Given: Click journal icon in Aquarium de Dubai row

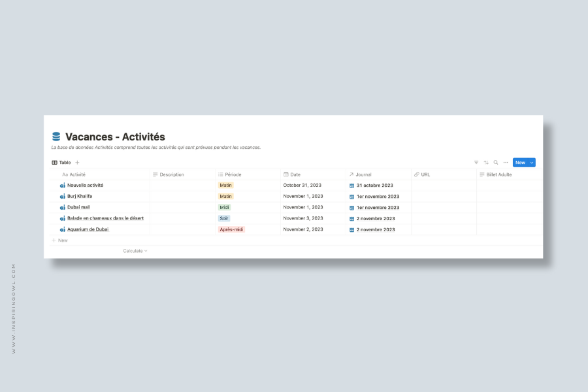Looking at the screenshot, I should (351, 229).
